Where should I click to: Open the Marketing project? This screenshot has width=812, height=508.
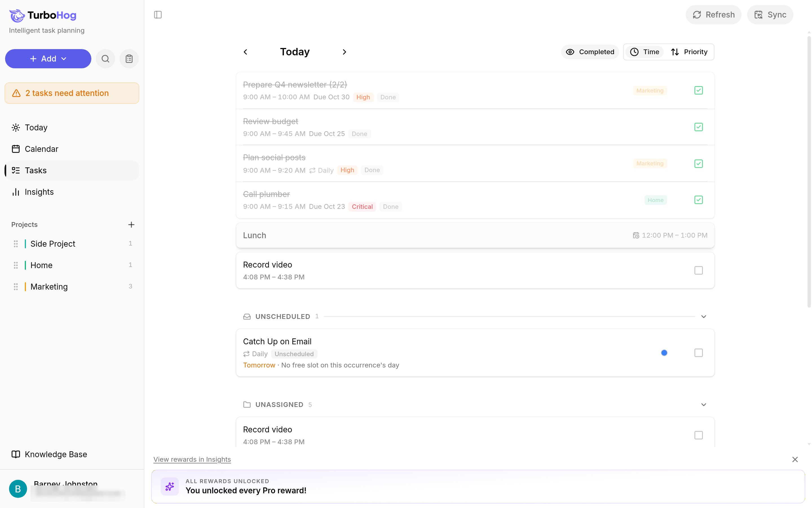72,286
